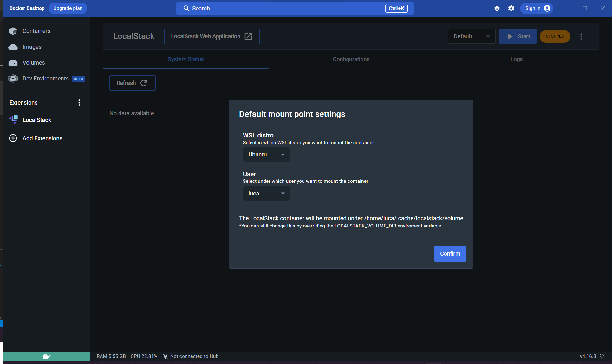Open the Extensions three-dot menu
Screen dimensions: 612x364
coord(79,103)
